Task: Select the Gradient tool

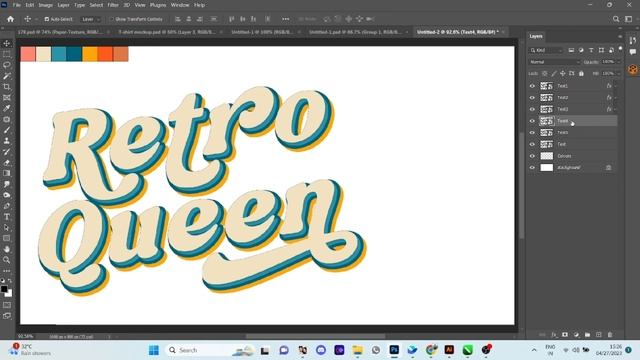Action: (x=7, y=173)
